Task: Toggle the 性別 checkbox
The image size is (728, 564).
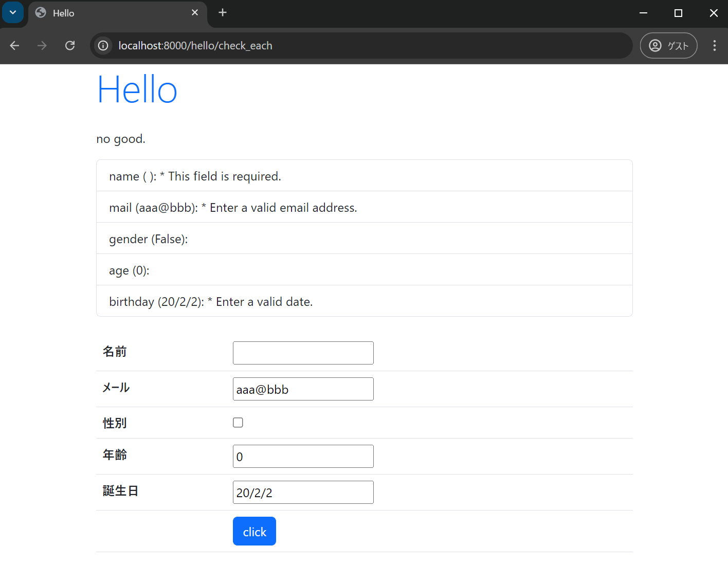Action: tap(238, 422)
